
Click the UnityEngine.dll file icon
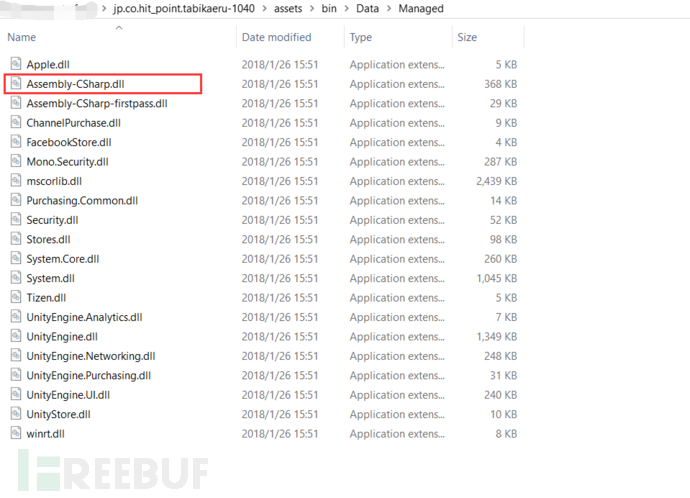(x=16, y=336)
